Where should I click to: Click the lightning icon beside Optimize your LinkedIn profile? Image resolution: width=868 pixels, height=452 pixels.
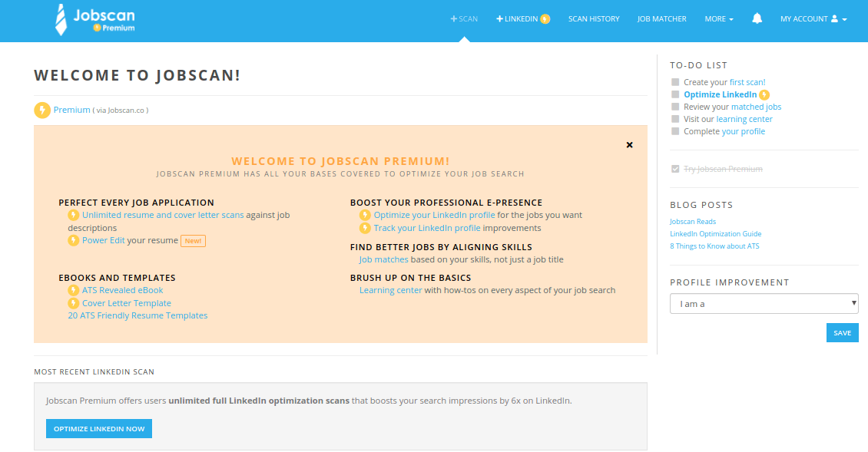366,215
